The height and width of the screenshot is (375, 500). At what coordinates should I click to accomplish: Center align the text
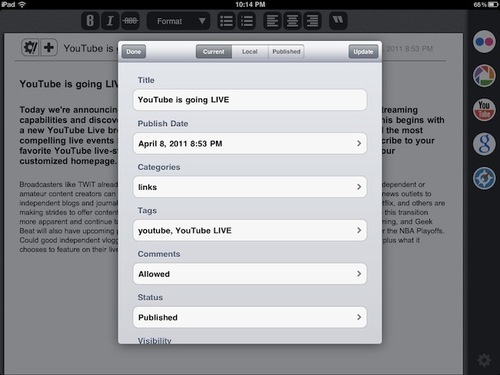[x=292, y=21]
